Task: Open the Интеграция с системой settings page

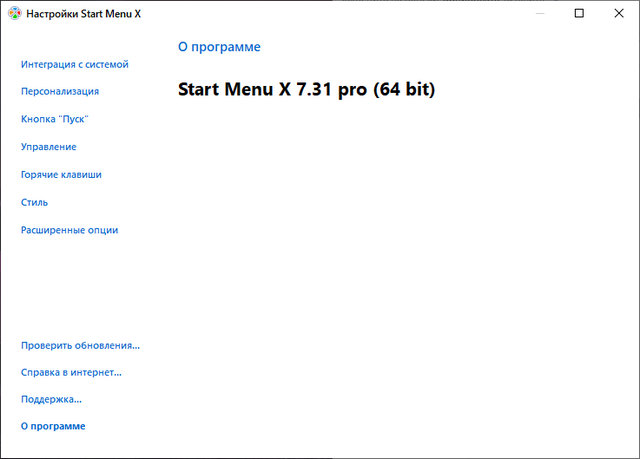Action: (x=75, y=64)
